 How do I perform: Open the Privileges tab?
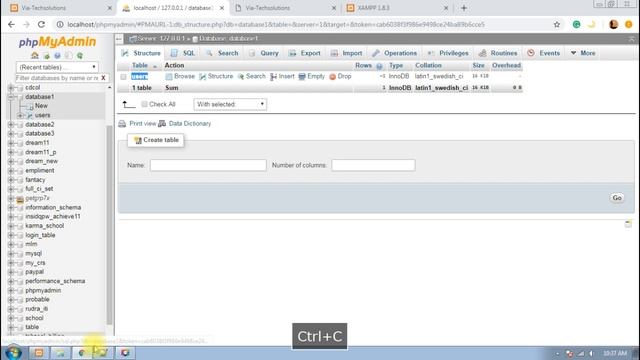click(448, 53)
